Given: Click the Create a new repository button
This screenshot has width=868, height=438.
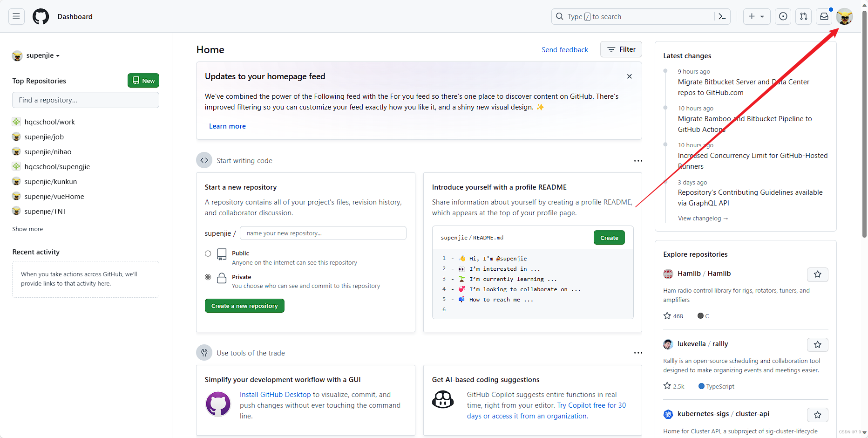Looking at the screenshot, I should pos(244,306).
